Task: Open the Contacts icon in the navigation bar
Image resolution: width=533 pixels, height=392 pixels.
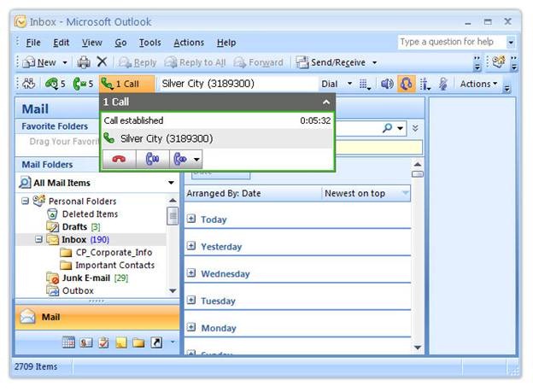Action: (86, 342)
